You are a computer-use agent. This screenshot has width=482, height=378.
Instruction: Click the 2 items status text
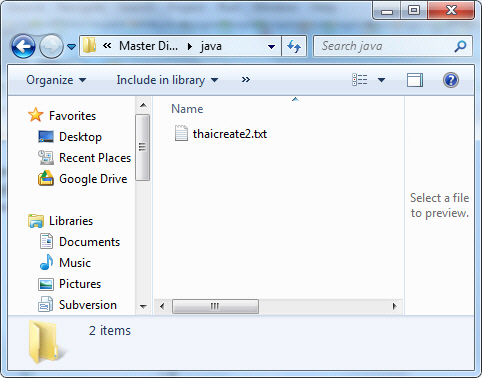[x=110, y=331]
